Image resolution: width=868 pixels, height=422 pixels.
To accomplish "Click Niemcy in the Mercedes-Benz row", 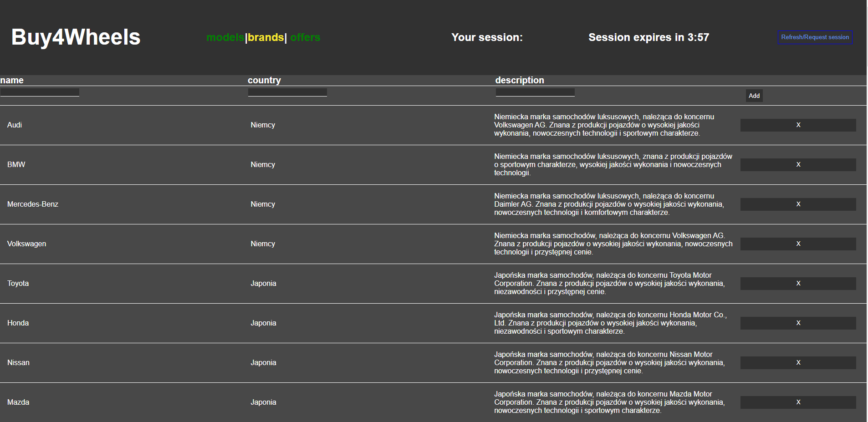I will tap(263, 204).
